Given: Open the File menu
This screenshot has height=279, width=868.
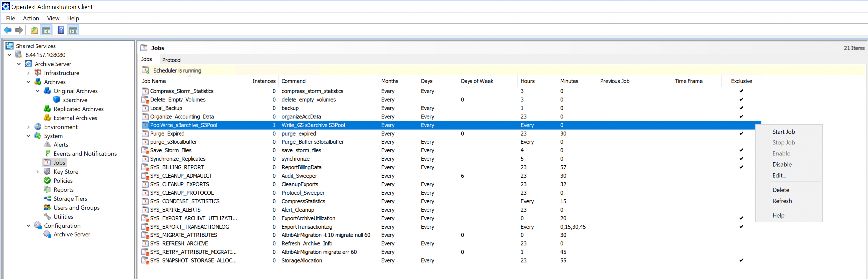Looking at the screenshot, I should 10,18.
